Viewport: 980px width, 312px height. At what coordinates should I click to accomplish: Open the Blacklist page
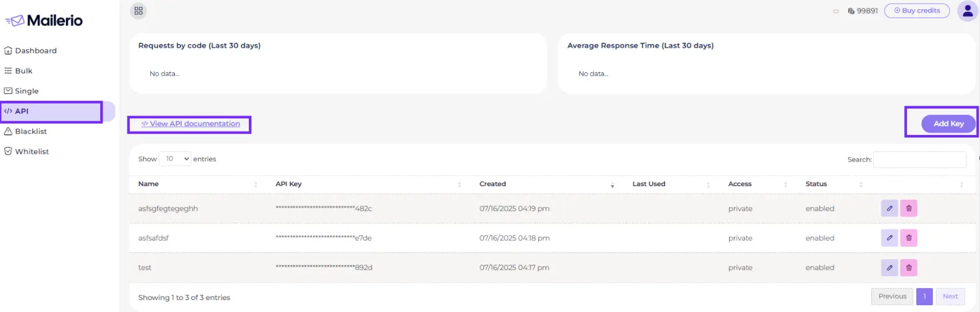click(31, 132)
